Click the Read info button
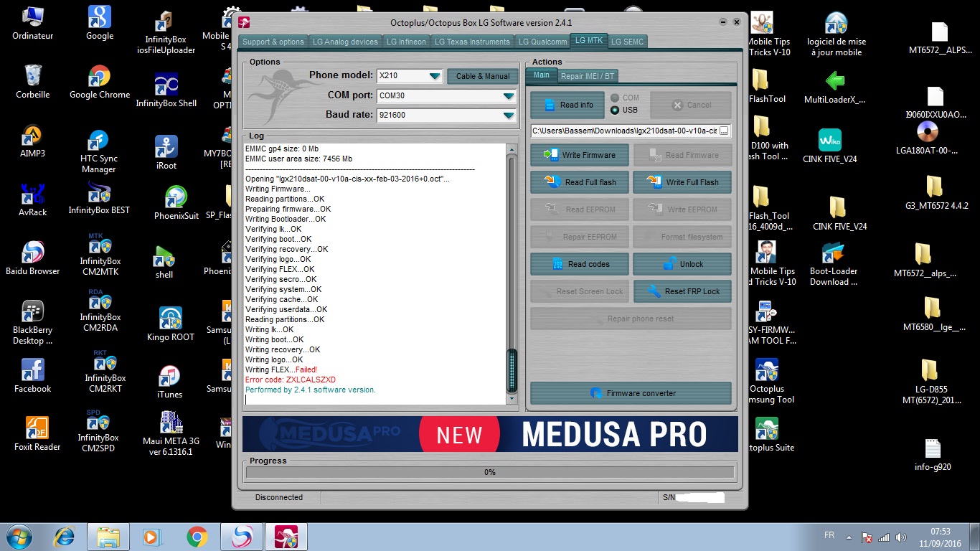Viewport: 980px width, 551px height. pyautogui.click(x=567, y=105)
